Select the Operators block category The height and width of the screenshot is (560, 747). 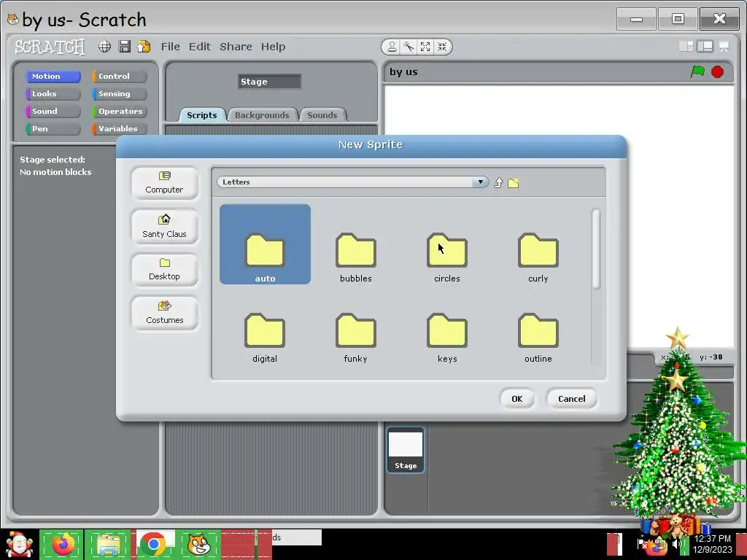coord(120,111)
